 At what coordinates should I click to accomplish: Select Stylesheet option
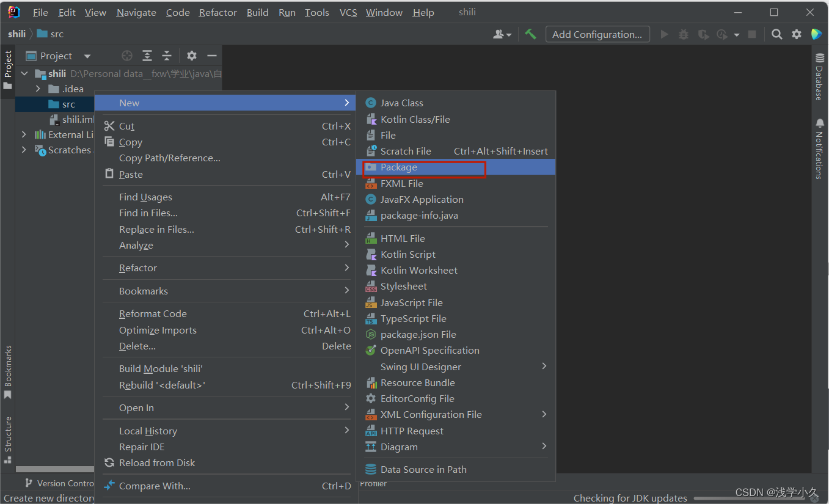point(455,286)
